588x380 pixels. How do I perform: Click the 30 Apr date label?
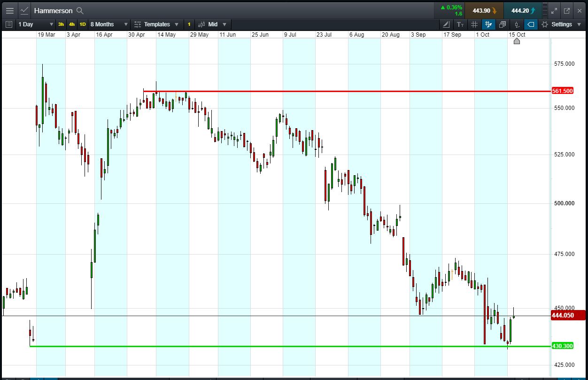pyautogui.click(x=137, y=35)
